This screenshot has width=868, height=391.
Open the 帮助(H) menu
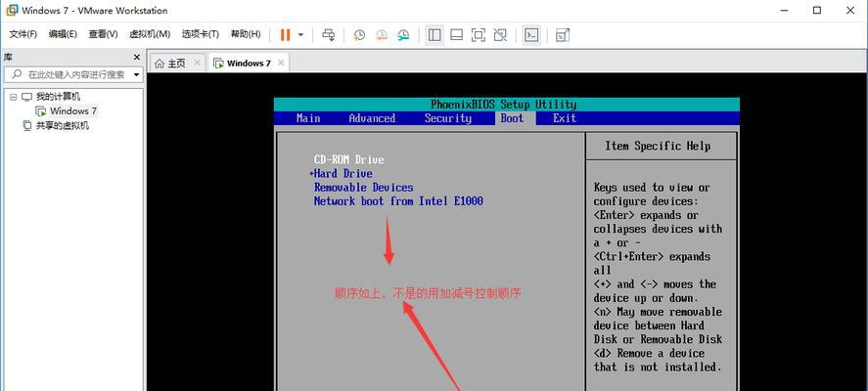pos(246,34)
